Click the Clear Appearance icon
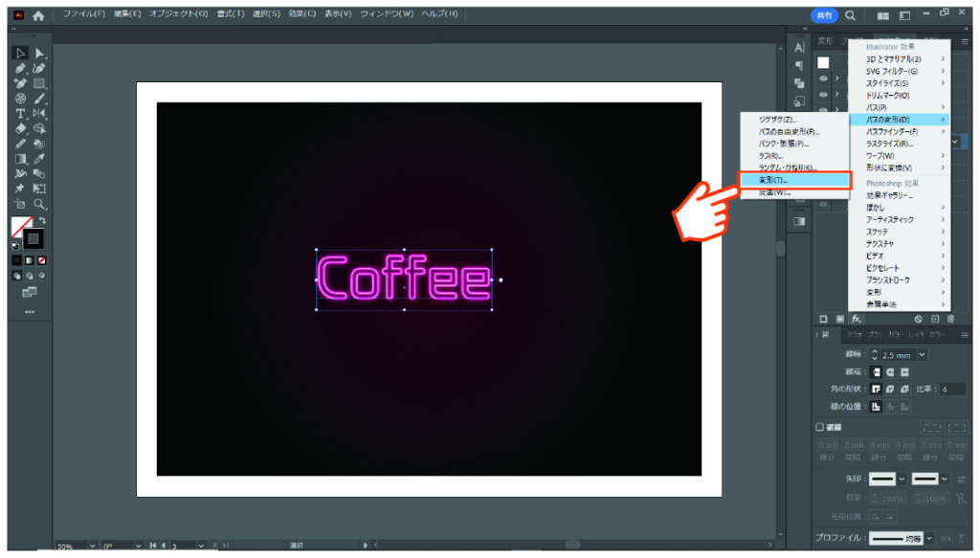Screen dimensions: 980x558 click(x=918, y=320)
